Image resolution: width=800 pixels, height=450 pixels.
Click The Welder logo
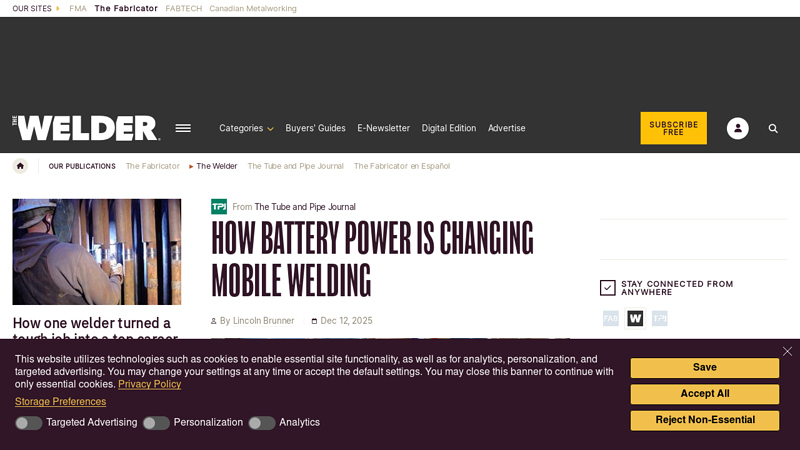point(86,128)
